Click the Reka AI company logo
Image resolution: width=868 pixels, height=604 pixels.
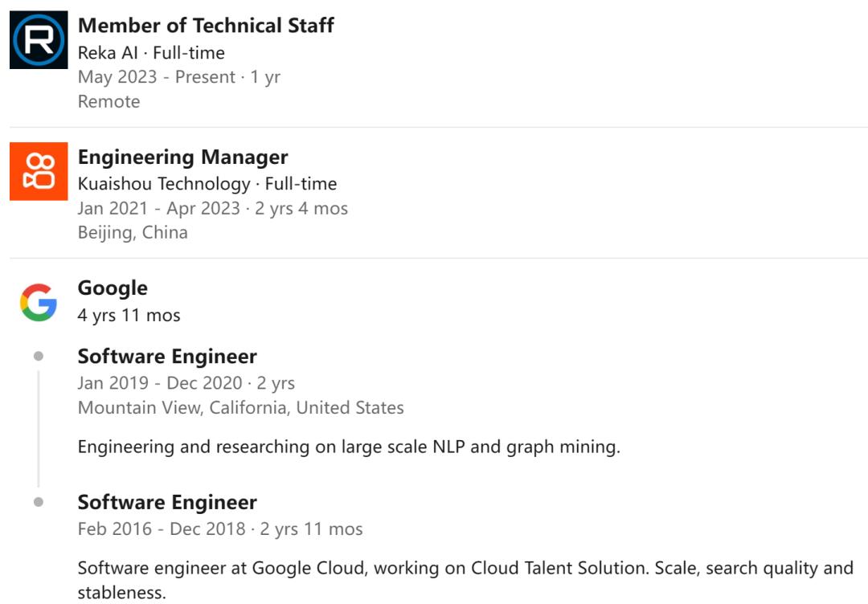click(x=39, y=40)
